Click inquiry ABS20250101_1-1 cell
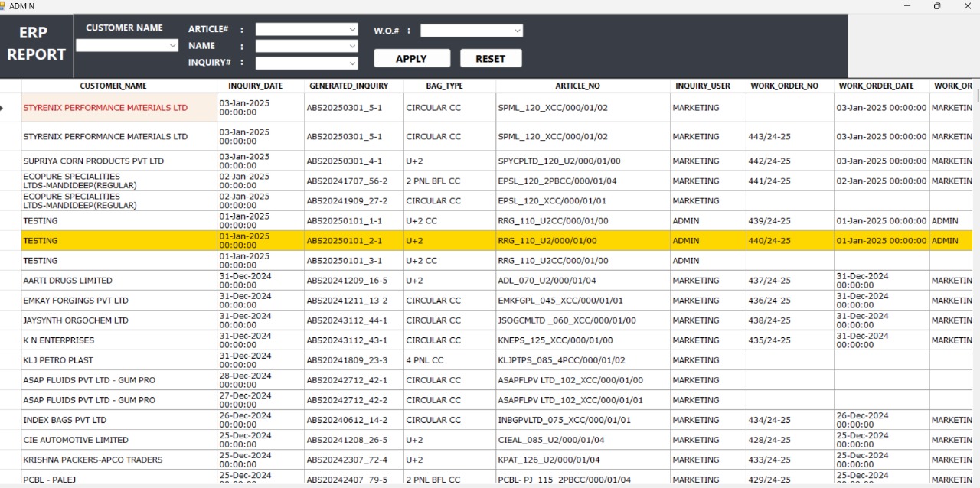The image size is (980, 488). (x=354, y=221)
